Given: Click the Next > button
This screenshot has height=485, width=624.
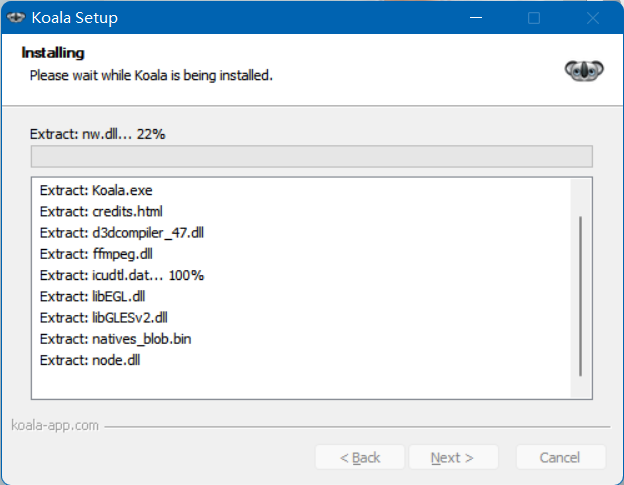Looking at the screenshot, I should click(x=453, y=458).
